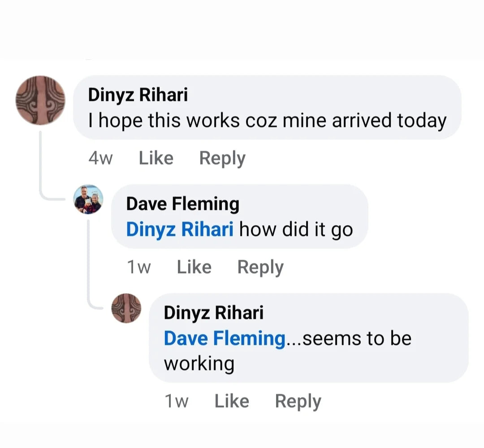Click avatar beside the 'seems to be working' reply
The height and width of the screenshot is (448, 484).
pyautogui.click(x=126, y=308)
